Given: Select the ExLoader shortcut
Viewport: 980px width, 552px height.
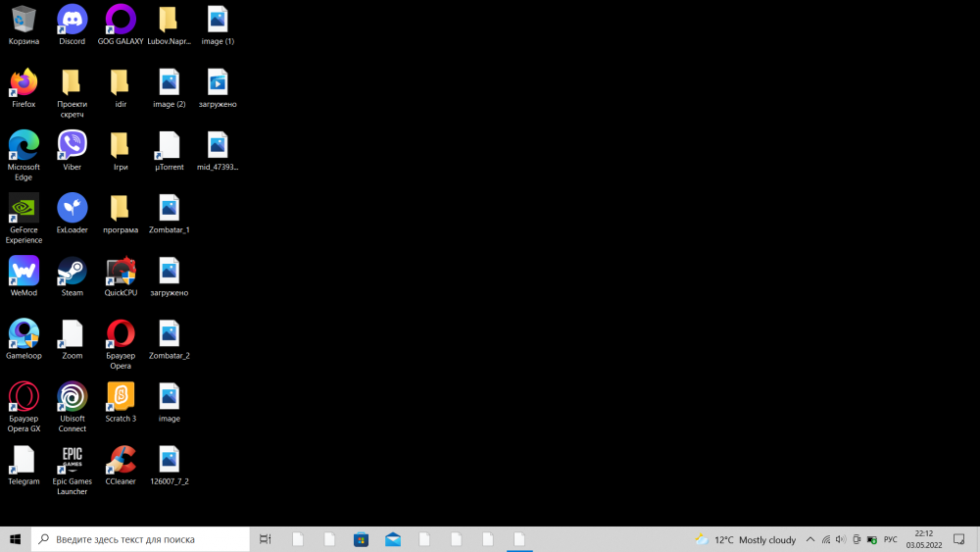Looking at the screenshot, I should click(72, 214).
